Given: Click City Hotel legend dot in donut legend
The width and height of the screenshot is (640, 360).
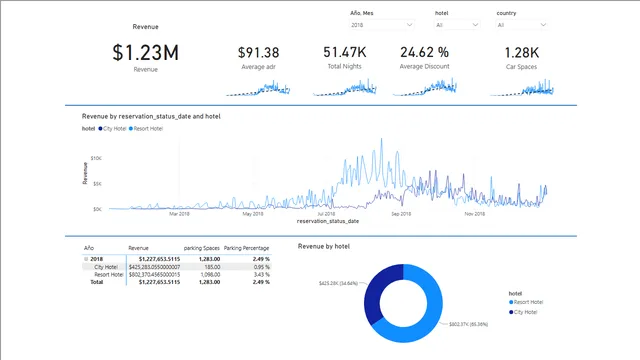Looking at the screenshot, I should click(511, 312).
